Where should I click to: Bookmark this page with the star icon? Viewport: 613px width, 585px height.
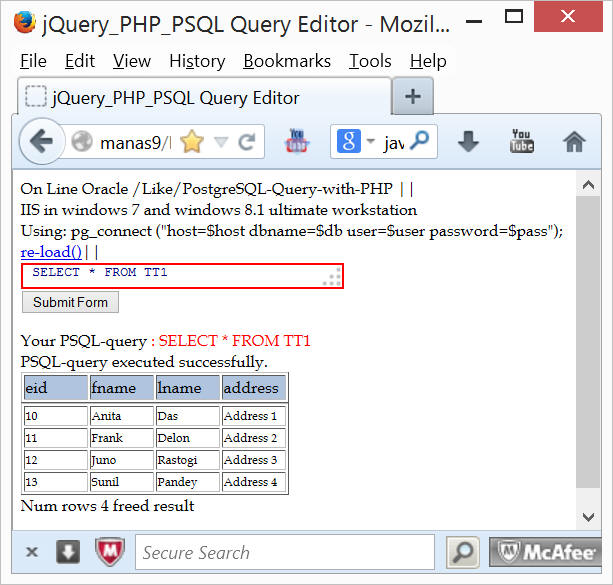click(x=191, y=142)
